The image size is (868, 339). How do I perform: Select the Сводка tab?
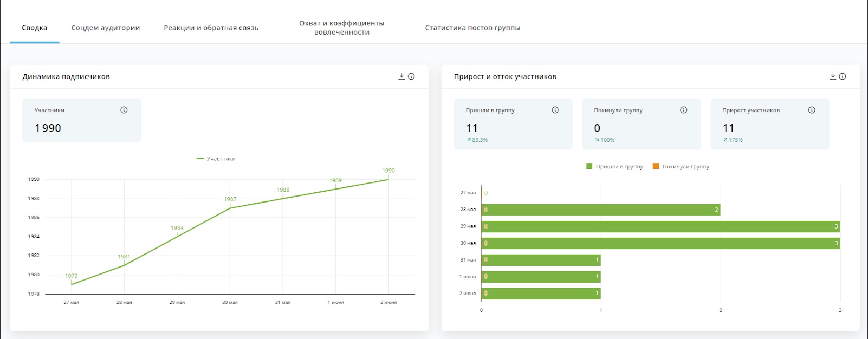pyautogui.click(x=35, y=28)
